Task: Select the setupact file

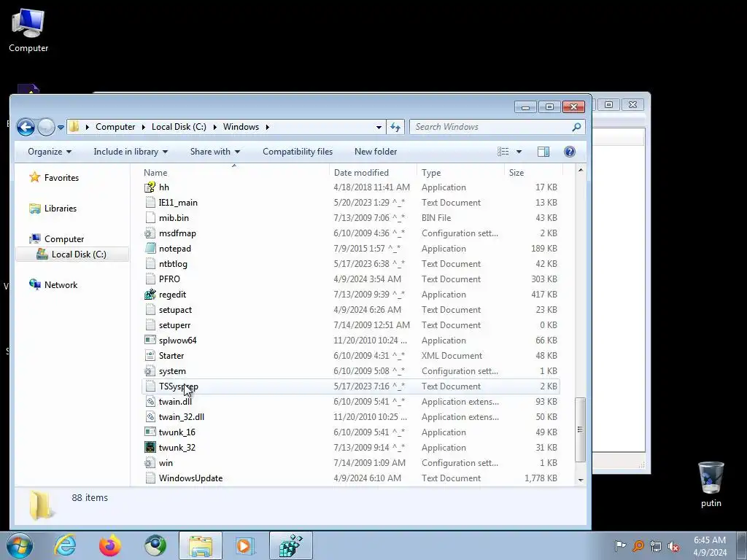Action: tap(351, 309)
